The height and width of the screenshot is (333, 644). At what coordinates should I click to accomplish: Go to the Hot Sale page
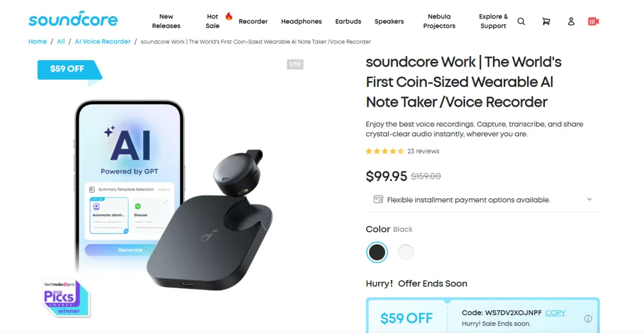213,21
